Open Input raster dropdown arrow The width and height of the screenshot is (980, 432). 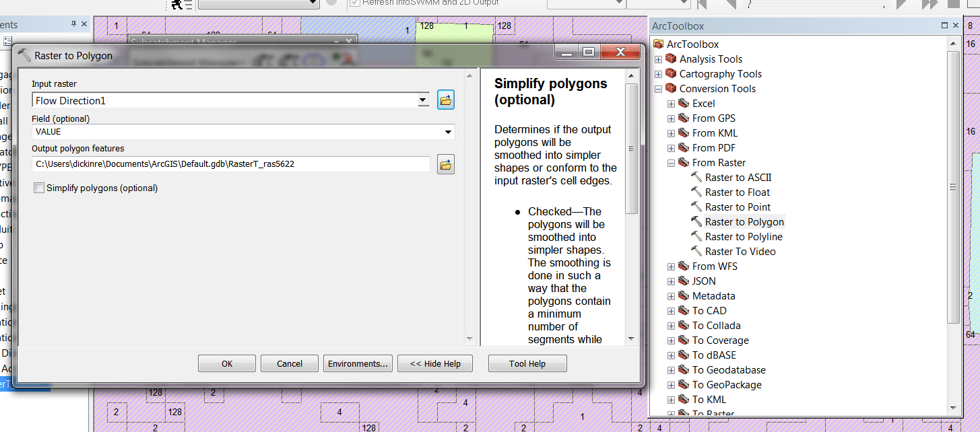423,100
